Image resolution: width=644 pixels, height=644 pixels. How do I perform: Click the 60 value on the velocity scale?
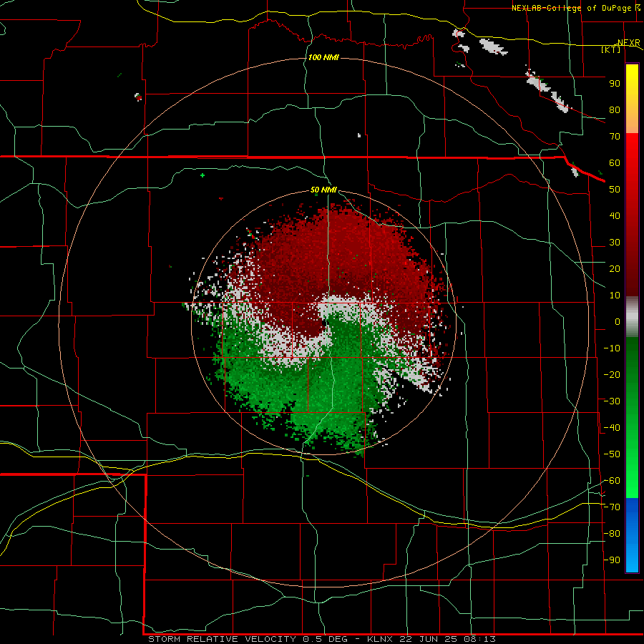click(x=615, y=163)
